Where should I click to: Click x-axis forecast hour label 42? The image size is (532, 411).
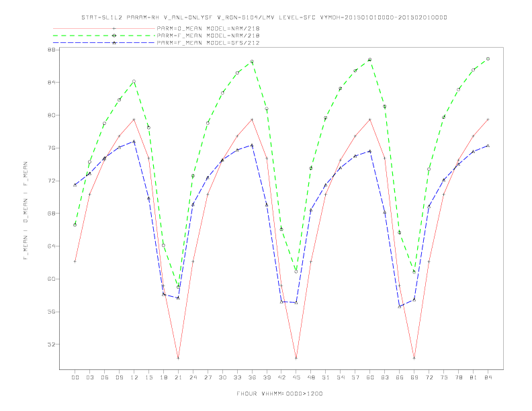(x=281, y=377)
